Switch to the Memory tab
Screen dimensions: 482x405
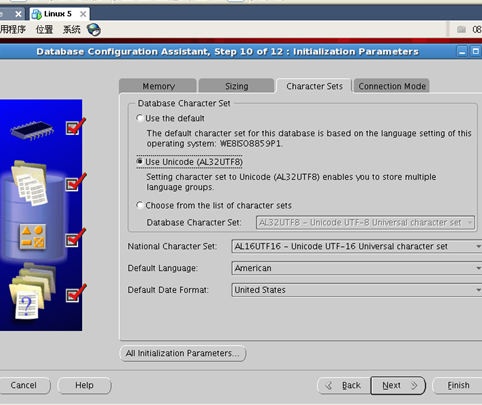pyautogui.click(x=158, y=86)
